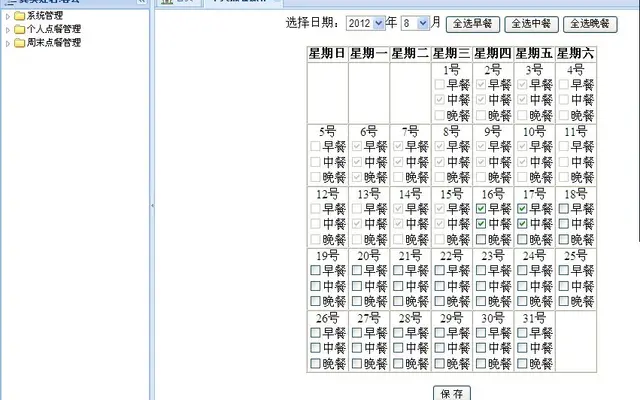Viewport: 640px width, 400px height.
Task: Click the 周末点餐管理 folder icon
Action: click(19, 43)
